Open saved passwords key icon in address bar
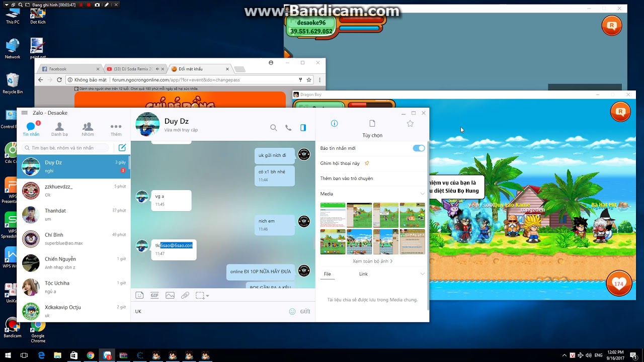Screen dimensions: 644x362 [300, 80]
